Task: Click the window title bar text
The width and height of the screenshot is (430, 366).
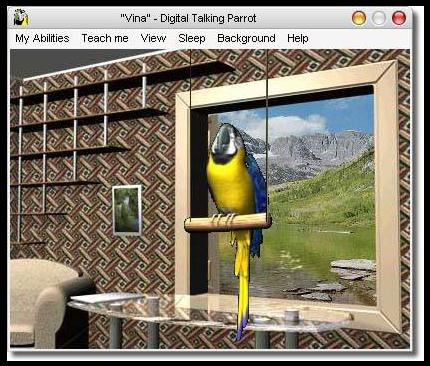Action: (188, 18)
